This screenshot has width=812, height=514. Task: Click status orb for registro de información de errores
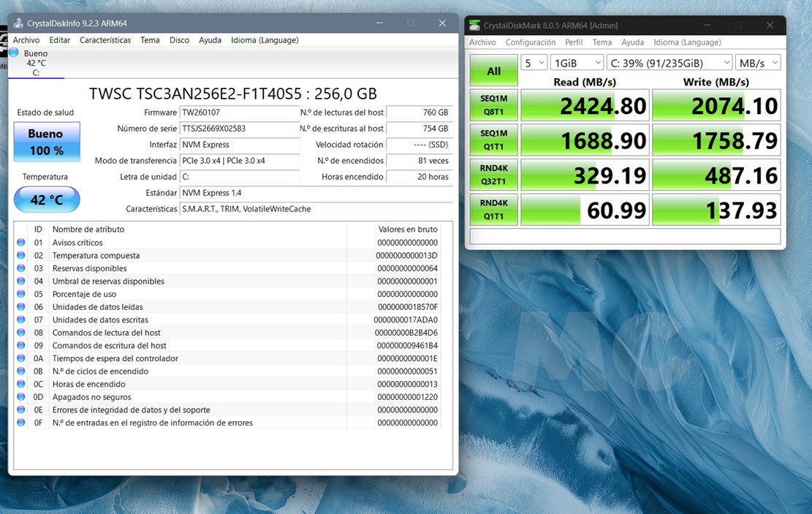click(20, 423)
